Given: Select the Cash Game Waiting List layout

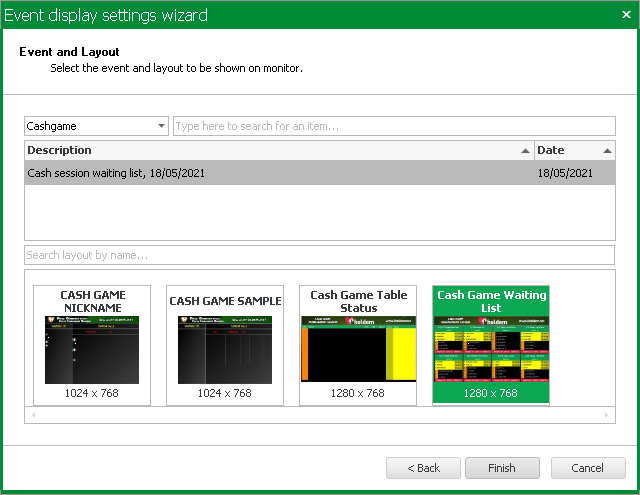Looking at the screenshot, I should coord(491,345).
